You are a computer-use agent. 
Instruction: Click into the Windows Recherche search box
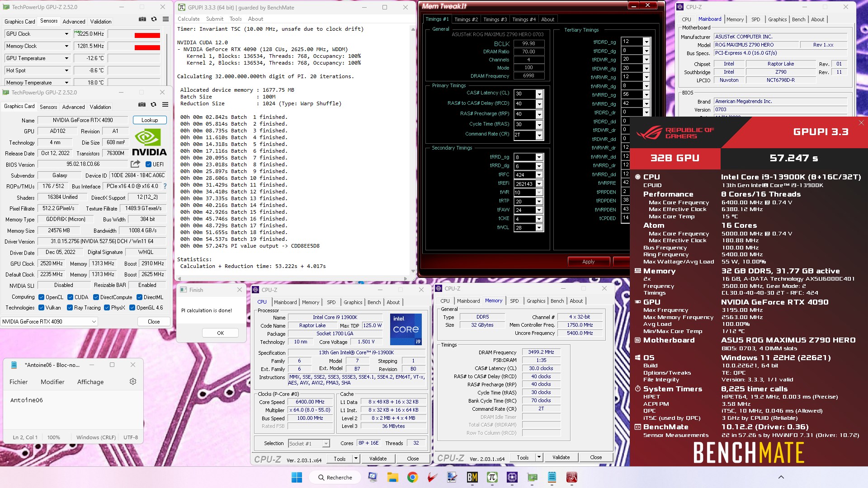[x=335, y=477]
